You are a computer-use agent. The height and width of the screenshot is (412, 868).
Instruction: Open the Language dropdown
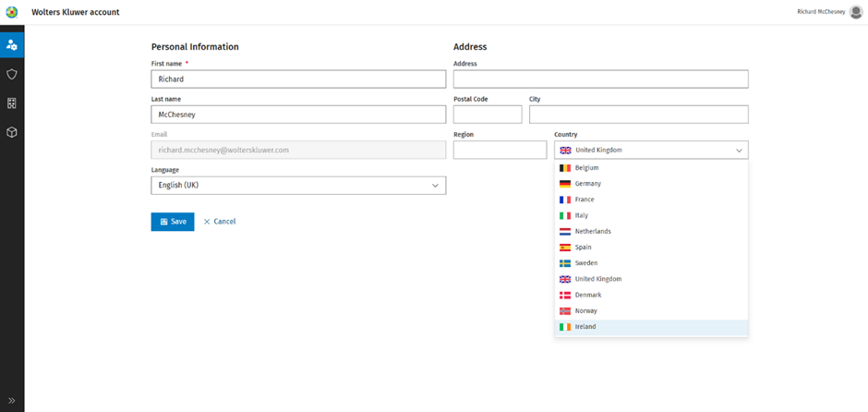click(x=298, y=186)
